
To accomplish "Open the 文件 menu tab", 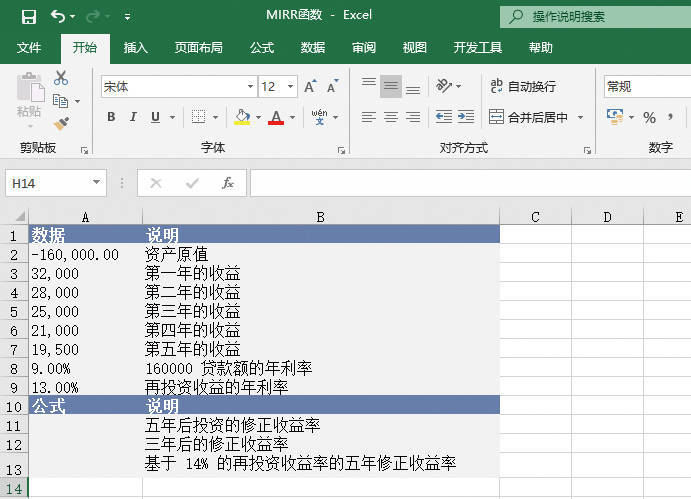I will (29, 47).
